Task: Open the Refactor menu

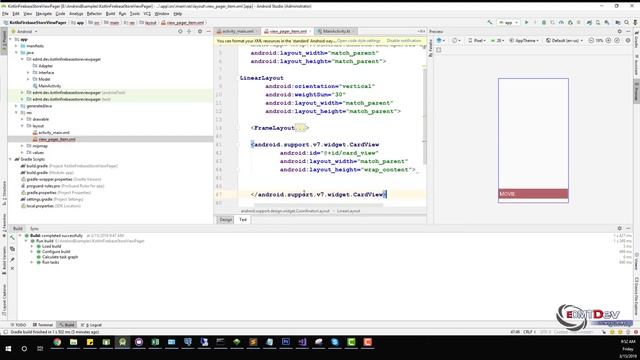Action: [94, 13]
